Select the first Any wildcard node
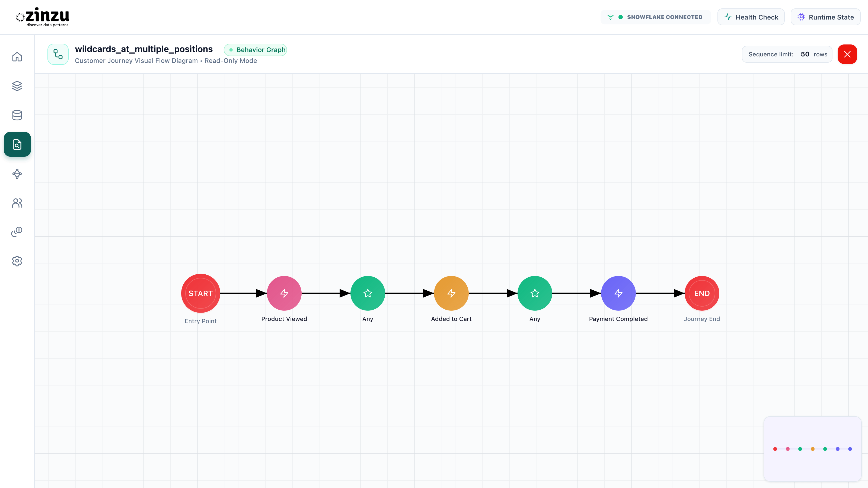This screenshot has height=488, width=868. (368, 293)
